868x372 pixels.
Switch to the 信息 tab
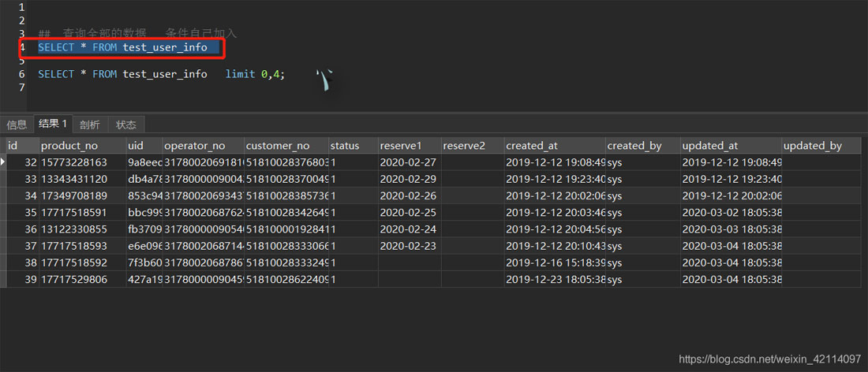17,125
